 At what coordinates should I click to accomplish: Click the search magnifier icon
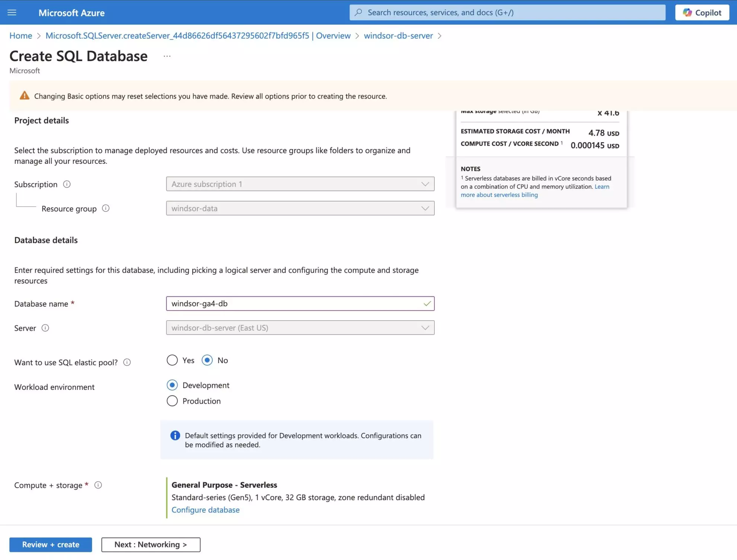(x=358, y=12)
